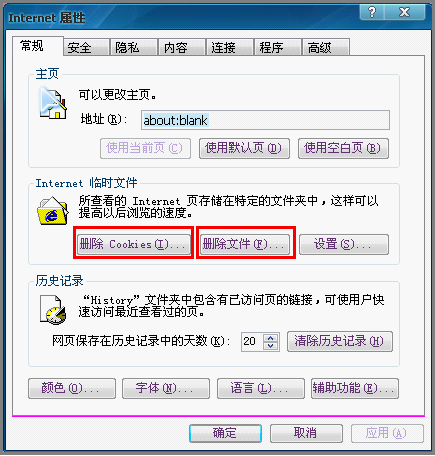This screenshot has width=435, height=456.
Task: Confirm with the 确定 button
Action: click(225, 433)
